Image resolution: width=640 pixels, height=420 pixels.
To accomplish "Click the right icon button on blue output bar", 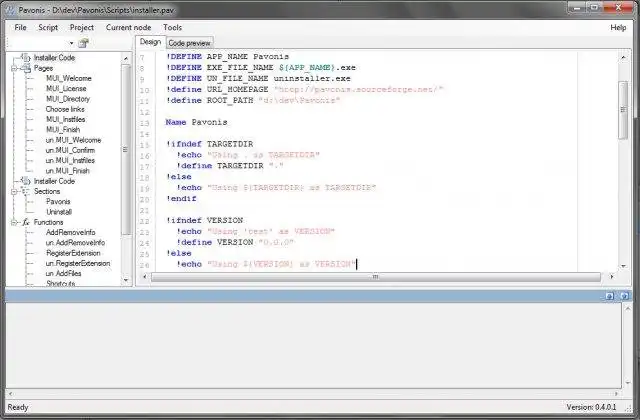I will (624, 296).
